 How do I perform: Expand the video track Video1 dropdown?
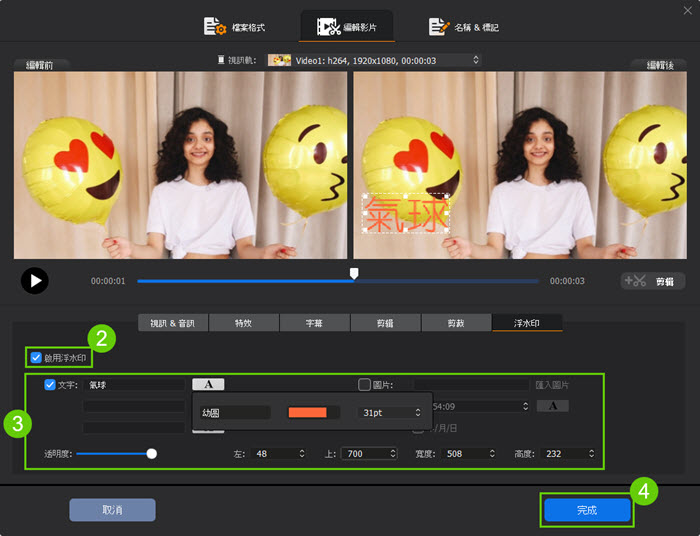pyautogui.click(x=475, y=60)
